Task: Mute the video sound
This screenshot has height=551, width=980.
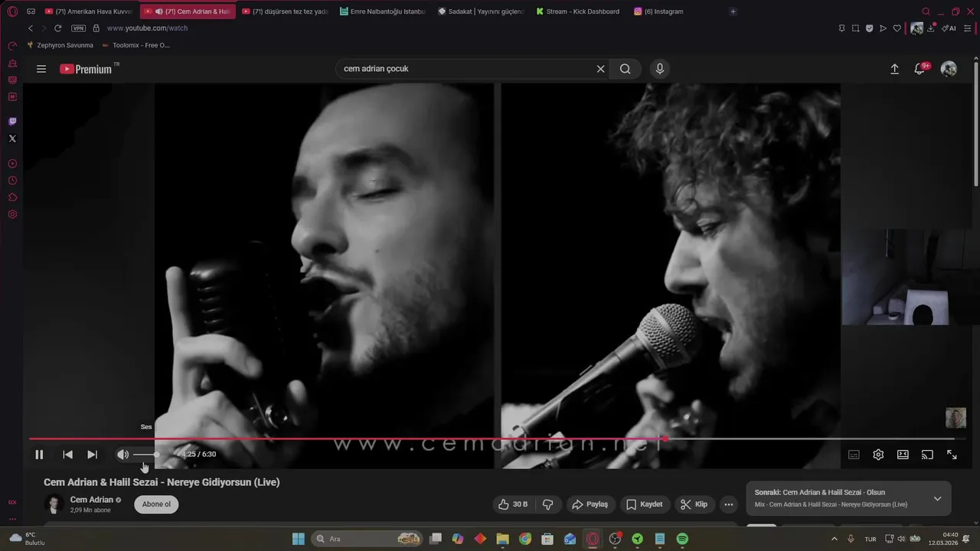Action: click(x=122, y=455)
